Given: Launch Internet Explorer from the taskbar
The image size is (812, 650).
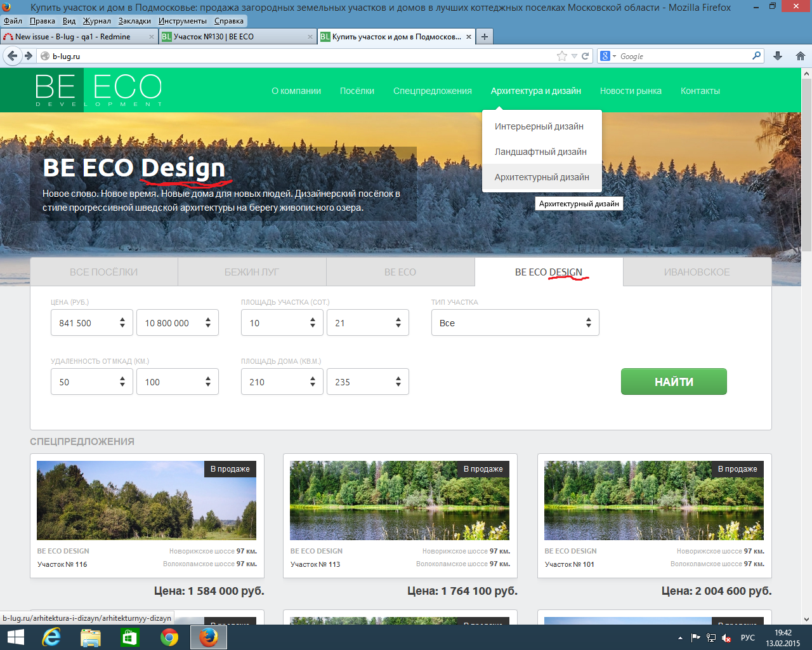Looking at the screenshot, I should tap(53, 637).
